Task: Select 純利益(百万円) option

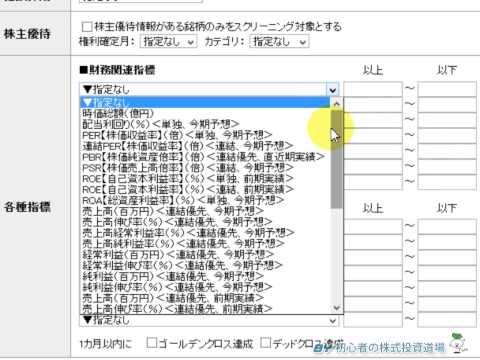Action: pos(205,276)
